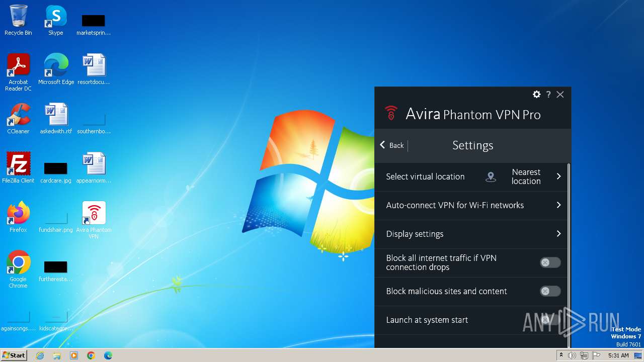Open Chrome from the taskbar

pyautogui.click(x=91, y=355)
